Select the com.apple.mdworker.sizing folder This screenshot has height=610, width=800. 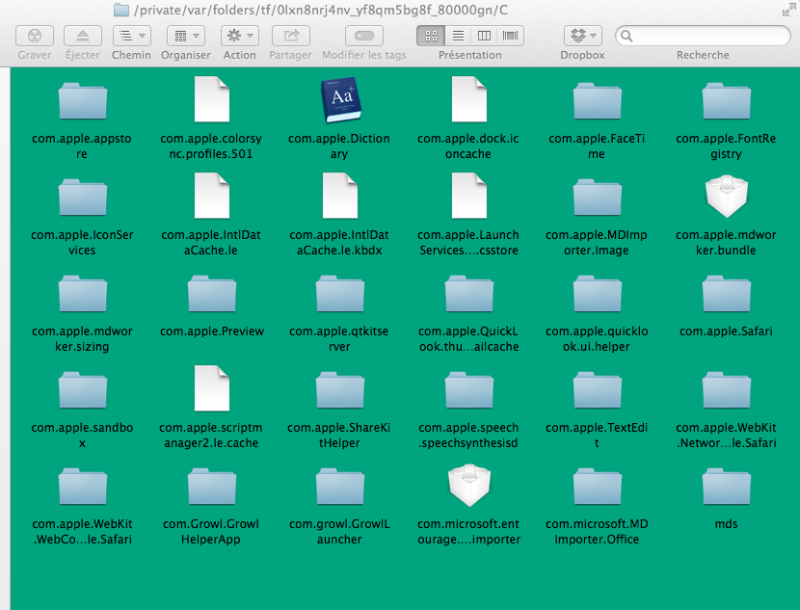coord(82,294)
